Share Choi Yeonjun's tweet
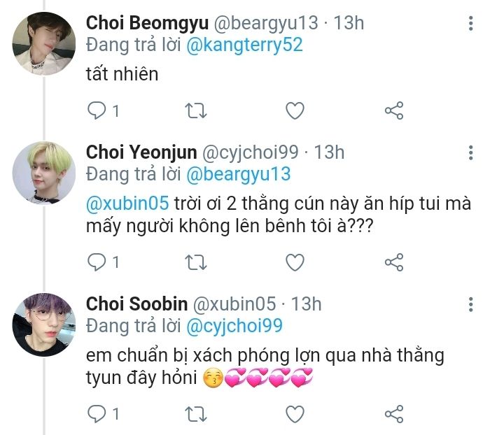Screen dimensions: 504x435 pyautogui.click(x=394, y=262)
